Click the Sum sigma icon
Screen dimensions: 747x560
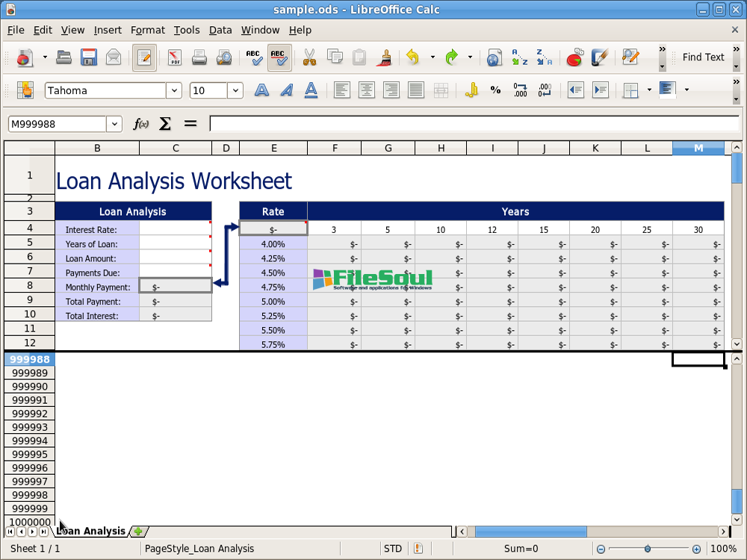[165, 124]
